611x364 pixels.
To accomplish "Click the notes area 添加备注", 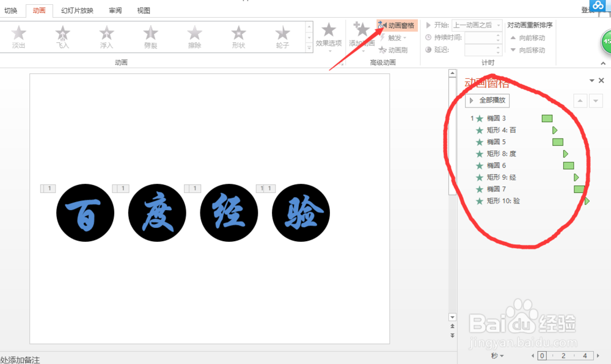I will pos(20,360).
